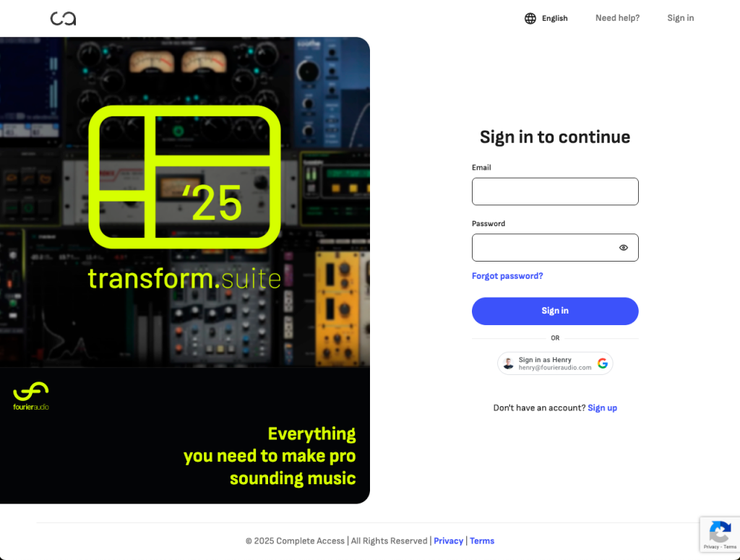Click the reCAPTCHA badge icon
Screen dimensions: 740x560
pyautogui.click(x=720, y=534)
